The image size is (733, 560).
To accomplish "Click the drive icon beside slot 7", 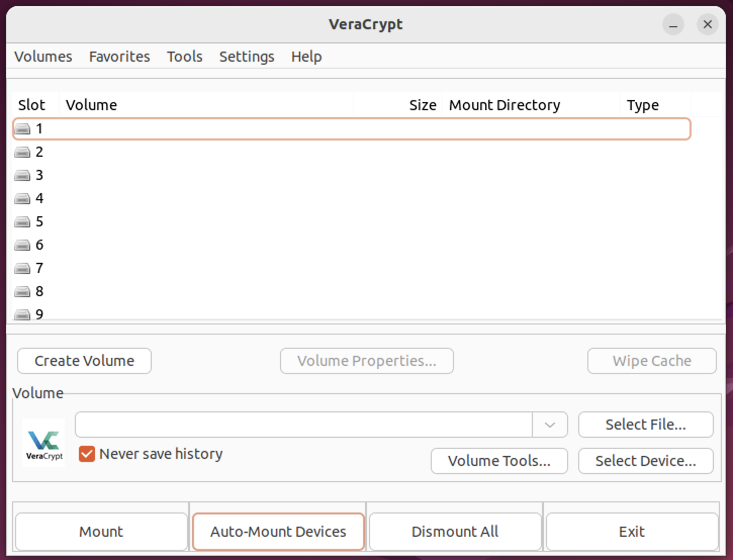I will 22,268.
